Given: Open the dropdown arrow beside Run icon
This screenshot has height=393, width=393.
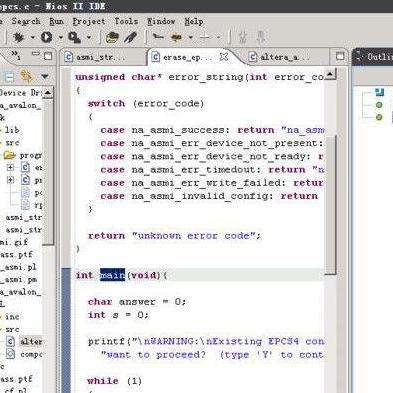Looking at the screenshot, I should pyautogui.click(x=60, y=37).
